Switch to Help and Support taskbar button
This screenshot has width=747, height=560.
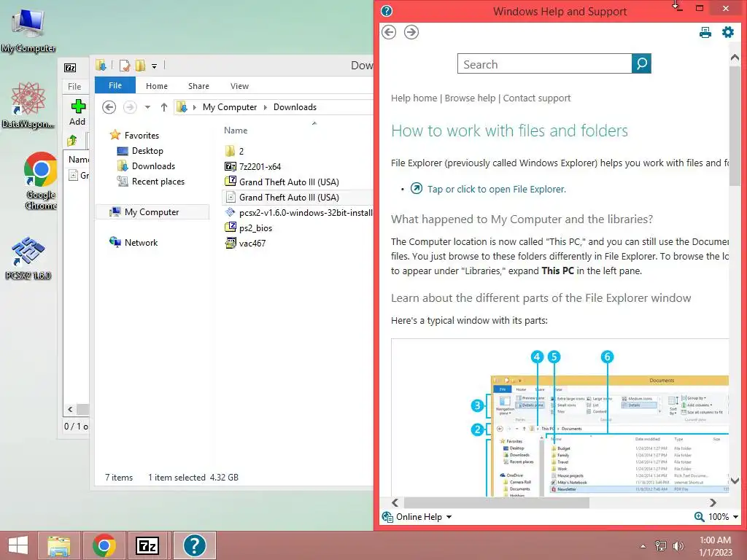[x=194, y=545]
